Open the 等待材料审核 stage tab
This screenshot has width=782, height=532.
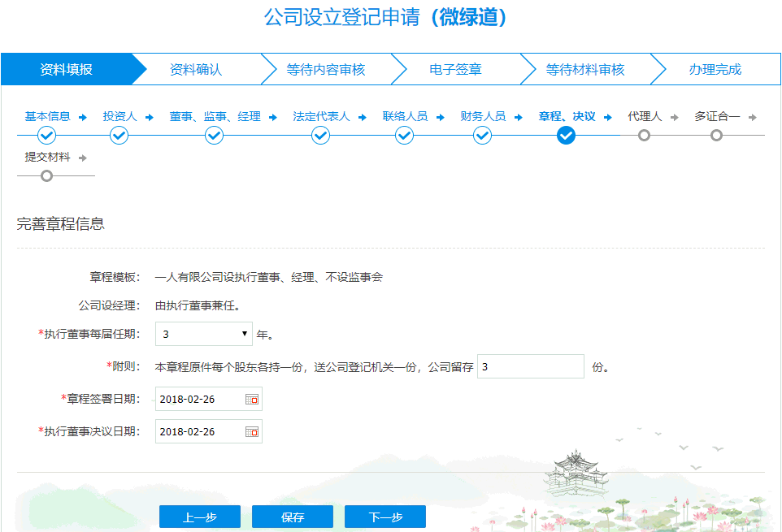(x=588, y=69)
